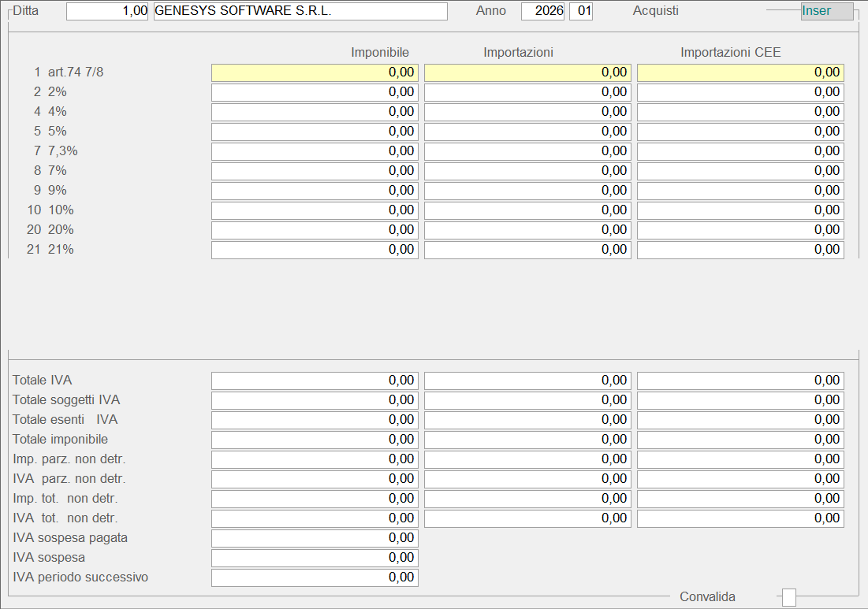Select the IVA periodo successivo field

point(315,577)
